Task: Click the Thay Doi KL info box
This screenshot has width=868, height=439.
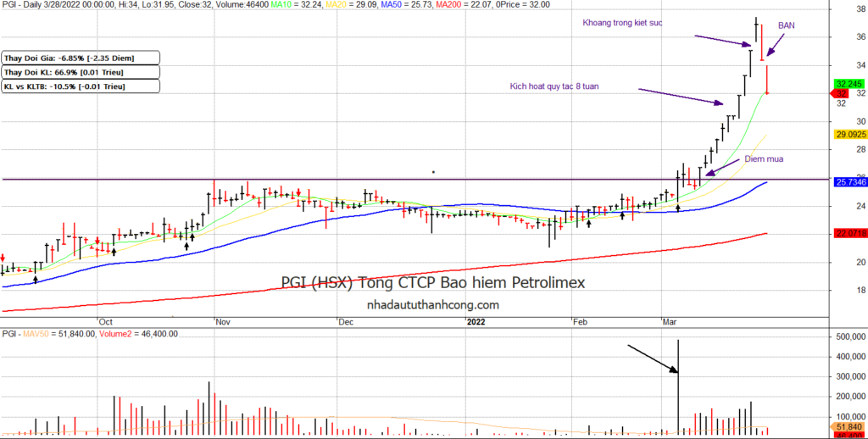Action: tap(80, 72)
